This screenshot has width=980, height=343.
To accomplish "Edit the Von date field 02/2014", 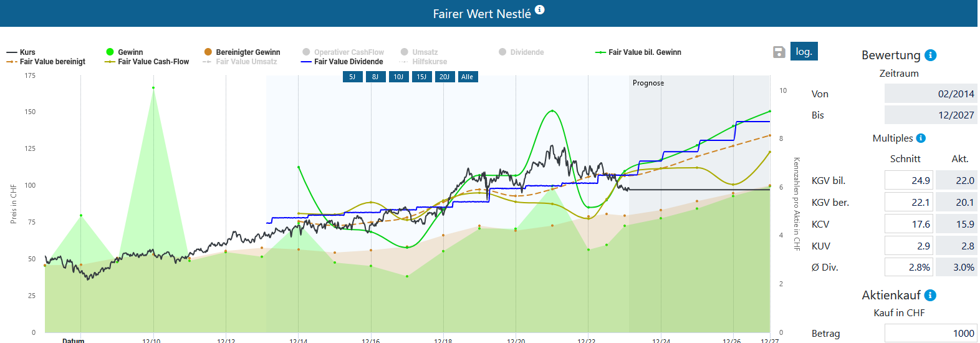I will click(x=931, y=94).
